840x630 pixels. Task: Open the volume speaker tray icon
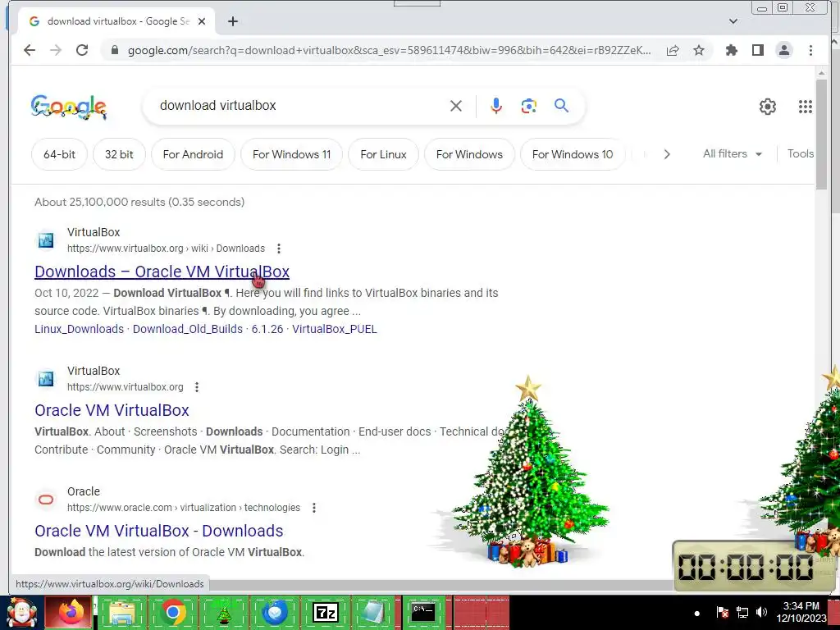pyautogui.click(x=761, y=612)
